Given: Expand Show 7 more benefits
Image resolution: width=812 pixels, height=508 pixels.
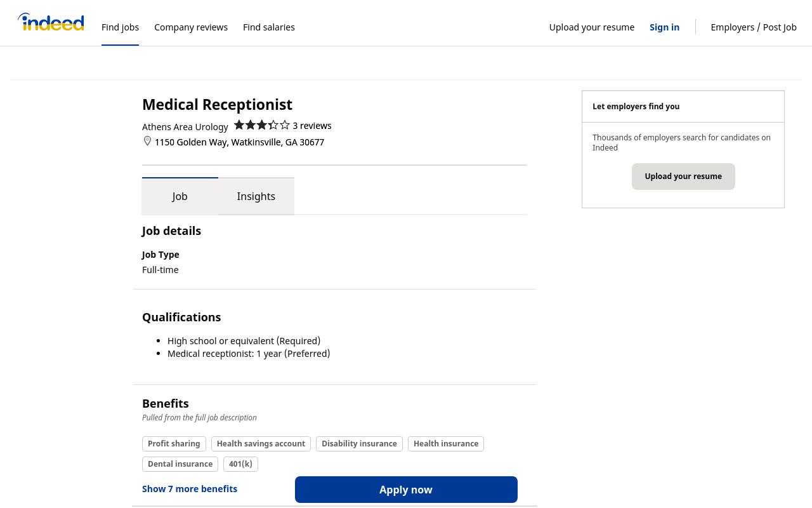Looking at the screenshot, I should click(190, 489).
